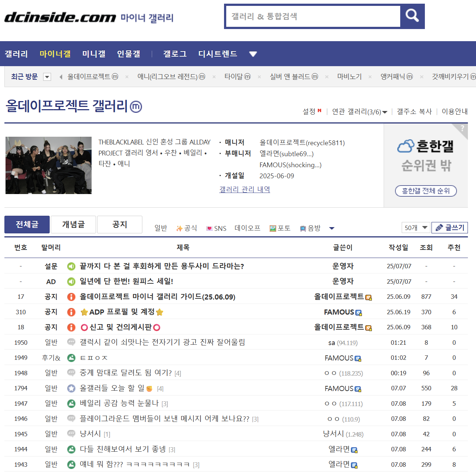Expand the navigation bar triangle menu
Screen dimensions: 476x473
253,54
